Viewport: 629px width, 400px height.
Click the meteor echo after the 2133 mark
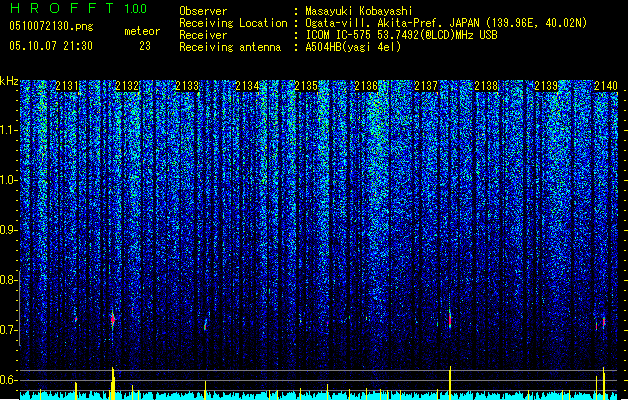click(206, 323)
